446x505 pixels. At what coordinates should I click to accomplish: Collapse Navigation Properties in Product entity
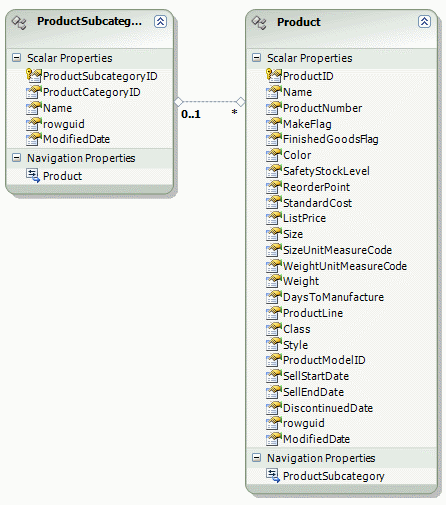[256, 457]
